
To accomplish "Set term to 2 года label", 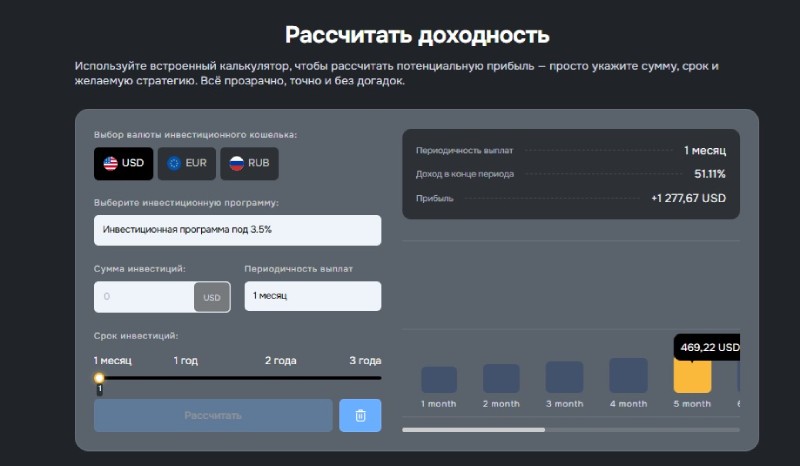I will (280, 360).
